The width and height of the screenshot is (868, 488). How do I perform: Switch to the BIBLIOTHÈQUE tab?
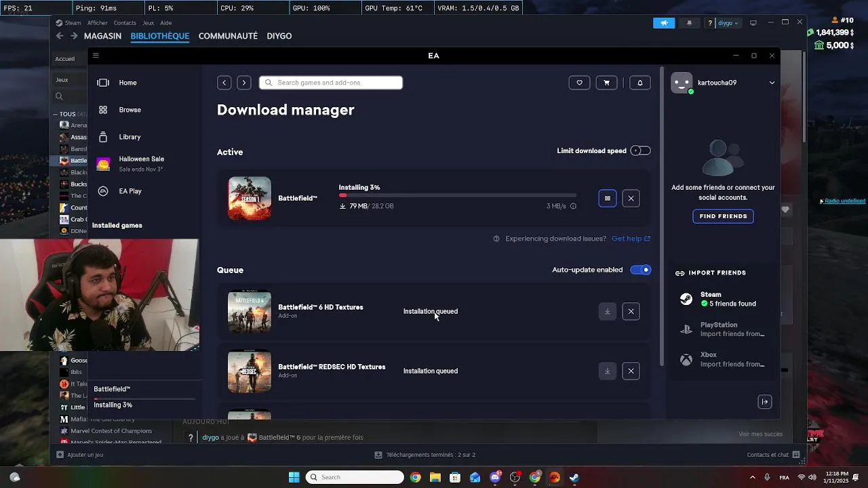tap(160, 36)
